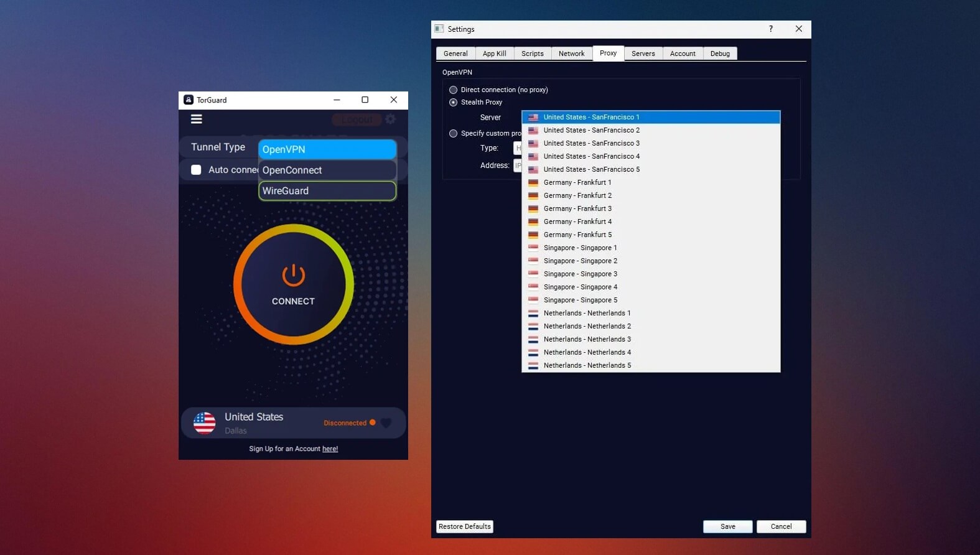Click the Settings window title icon
980x555 pixels.
coord(439,29)
